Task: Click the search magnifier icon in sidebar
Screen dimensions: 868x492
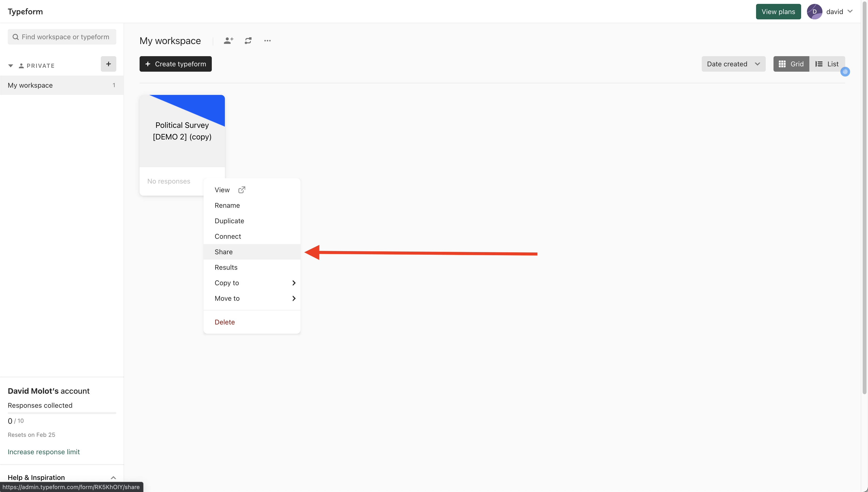Action: coord(16,37)
